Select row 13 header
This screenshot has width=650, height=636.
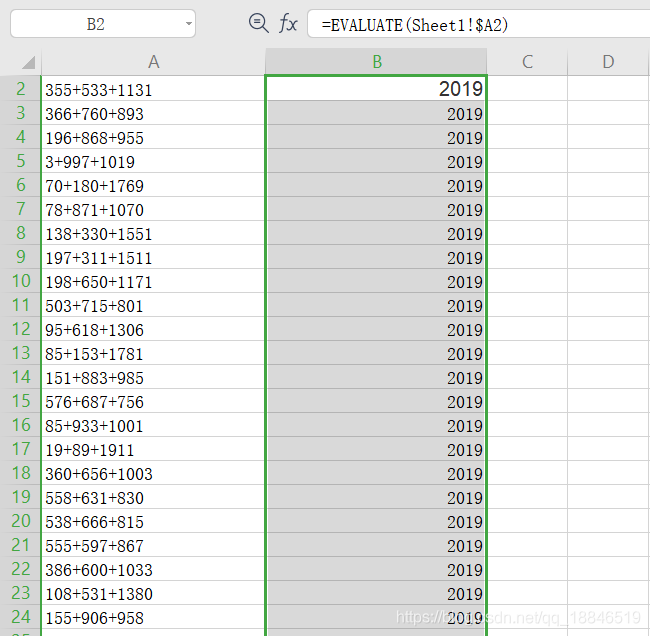21,353
